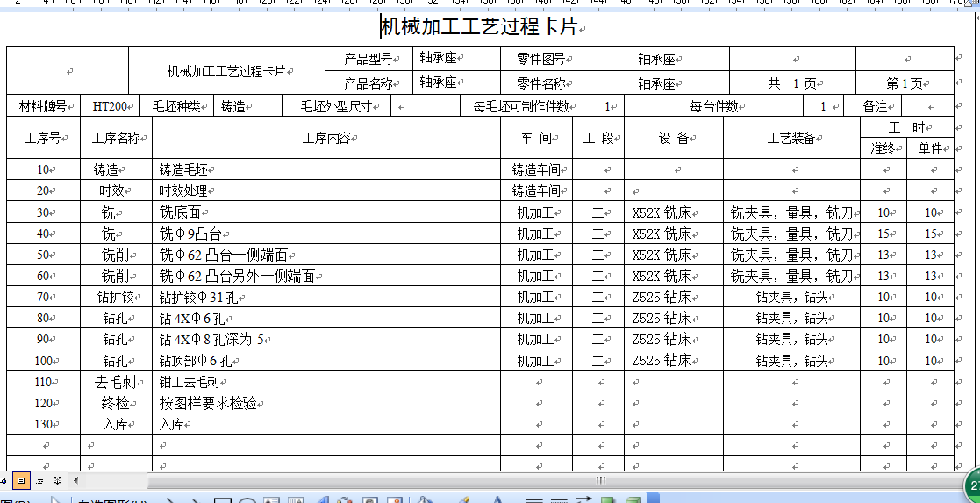
Task: Click 铸造车间 in the 时效 row
Action: pyautogui.click(x=538, y=190)
